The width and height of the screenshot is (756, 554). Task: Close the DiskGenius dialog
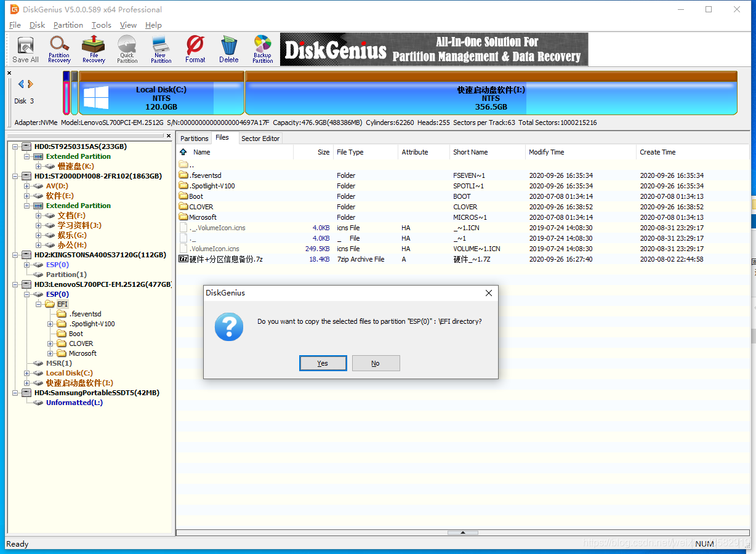[x=489, y=293]
